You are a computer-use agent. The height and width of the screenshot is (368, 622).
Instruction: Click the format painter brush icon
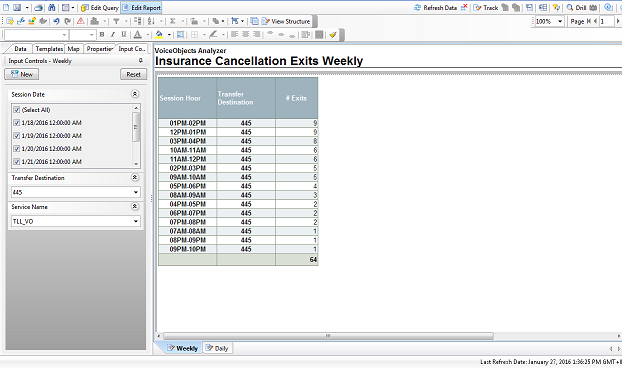[333, 34]
